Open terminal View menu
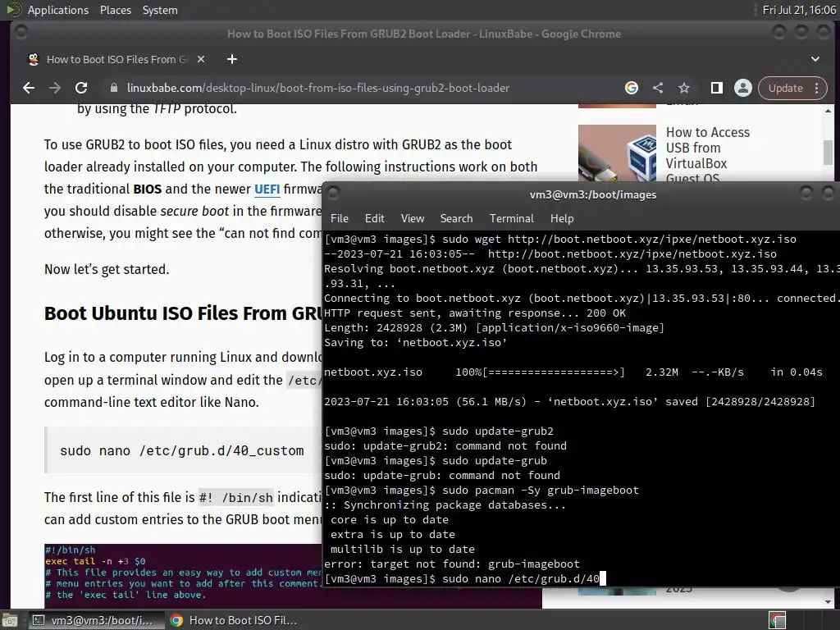This screenshot has width=840, height=630. (413, 218)
